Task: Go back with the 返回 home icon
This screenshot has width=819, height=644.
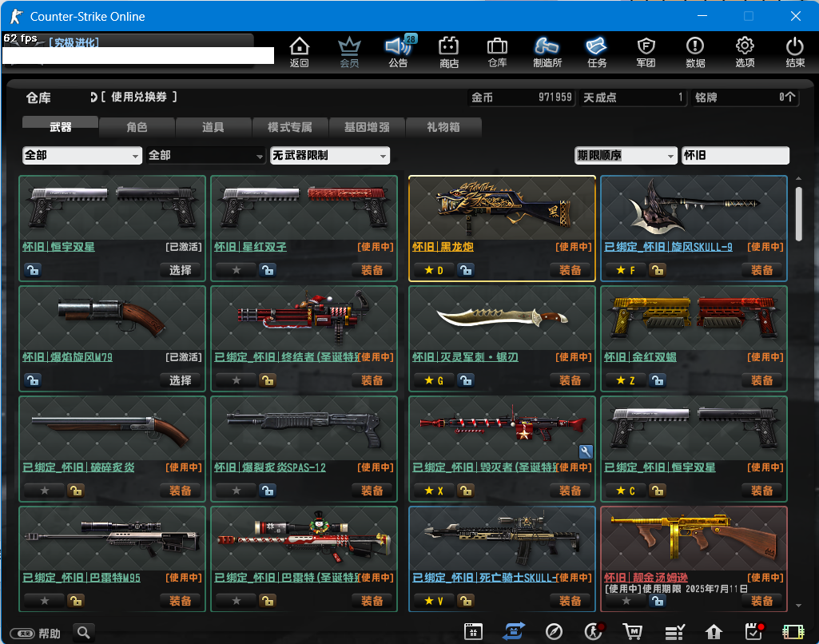Action: tap(300, 52)
